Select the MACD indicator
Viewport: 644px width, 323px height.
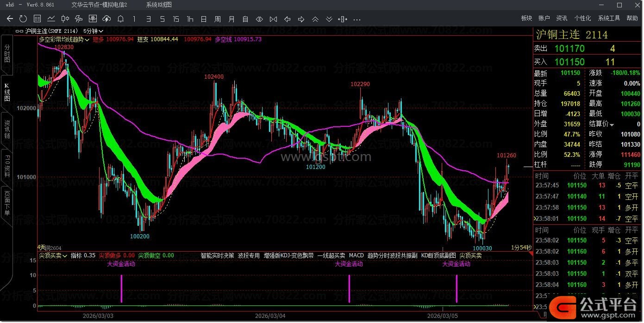356,255
